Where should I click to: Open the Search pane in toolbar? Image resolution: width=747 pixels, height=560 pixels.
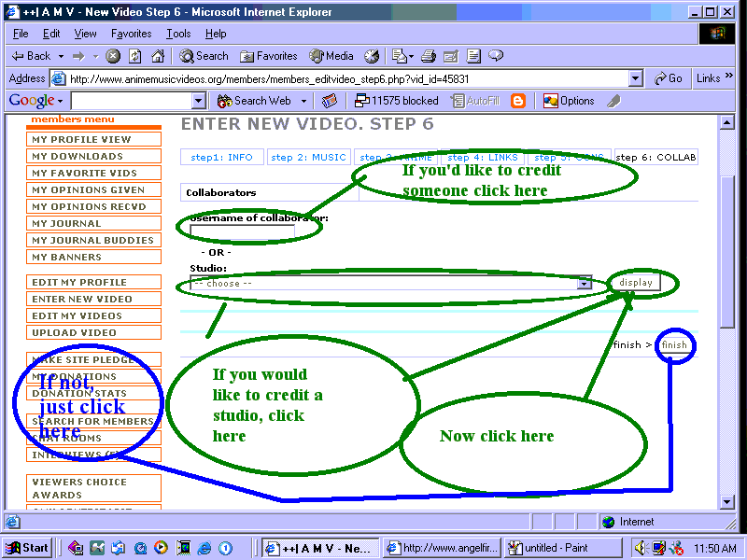tap(204, 56)
